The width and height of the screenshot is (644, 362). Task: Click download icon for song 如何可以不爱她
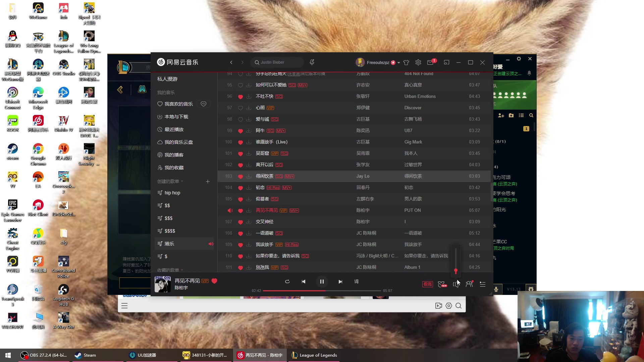pos(249,85)
